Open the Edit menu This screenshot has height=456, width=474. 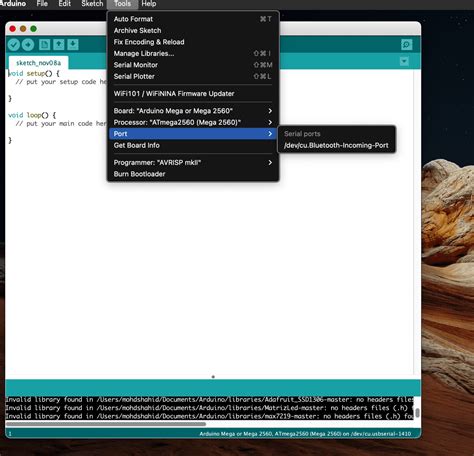(65, 4)
